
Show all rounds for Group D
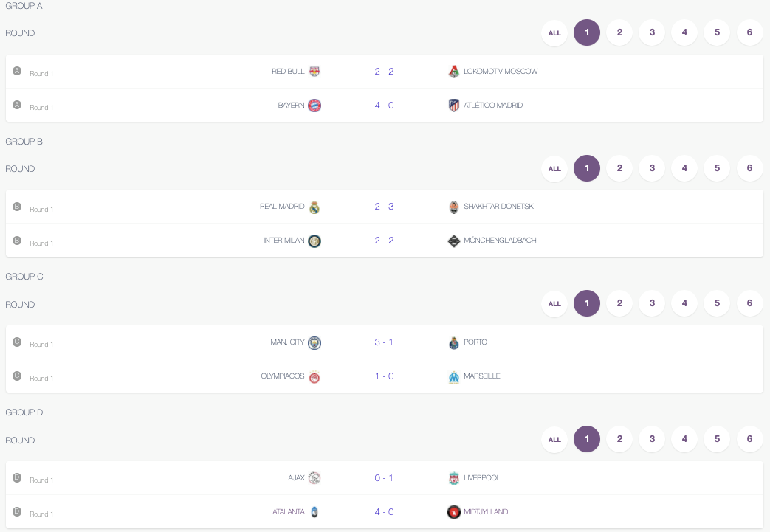point(554,439)
